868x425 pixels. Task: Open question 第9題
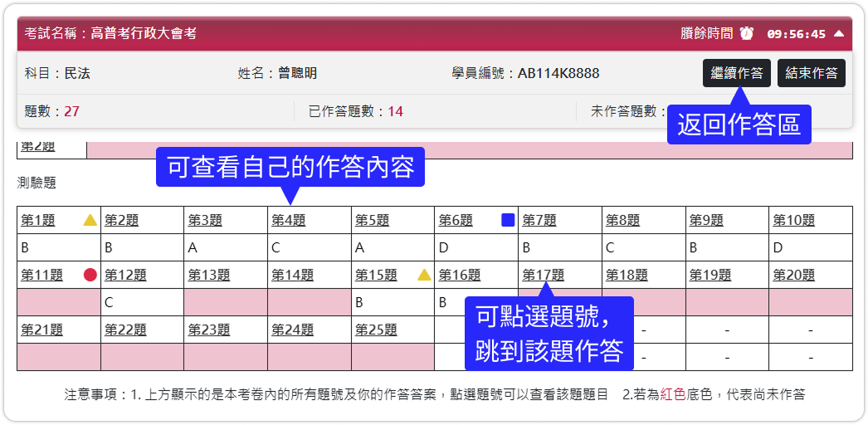(x=706, y=220)
